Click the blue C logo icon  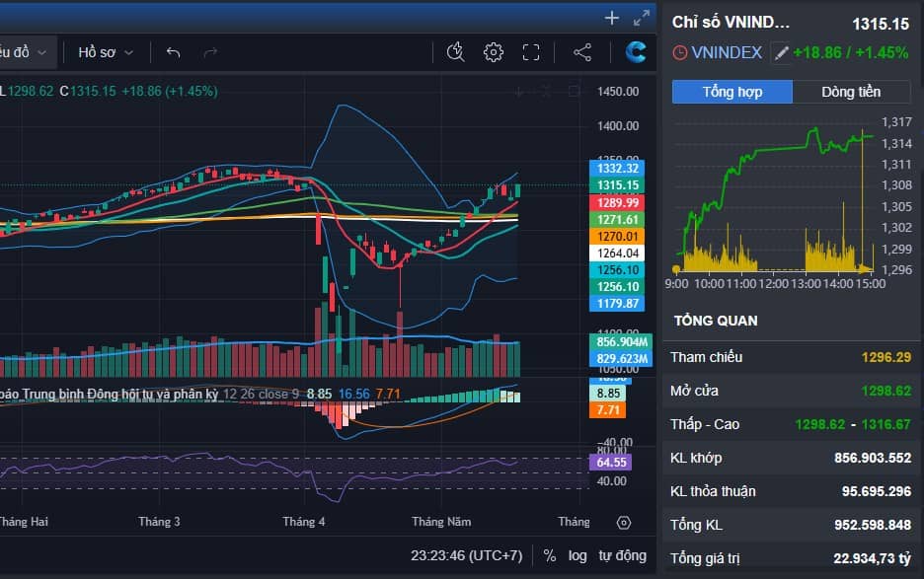[x=636, y=52]
